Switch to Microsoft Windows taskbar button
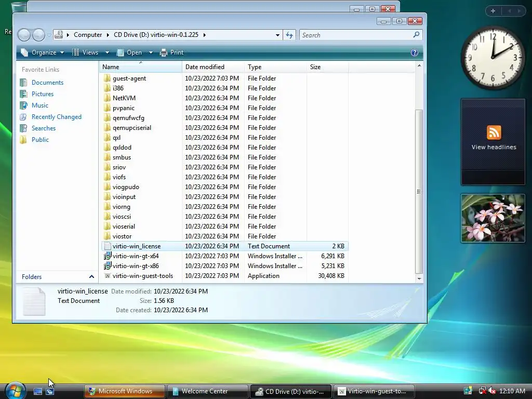 click(x=125, y=391)
